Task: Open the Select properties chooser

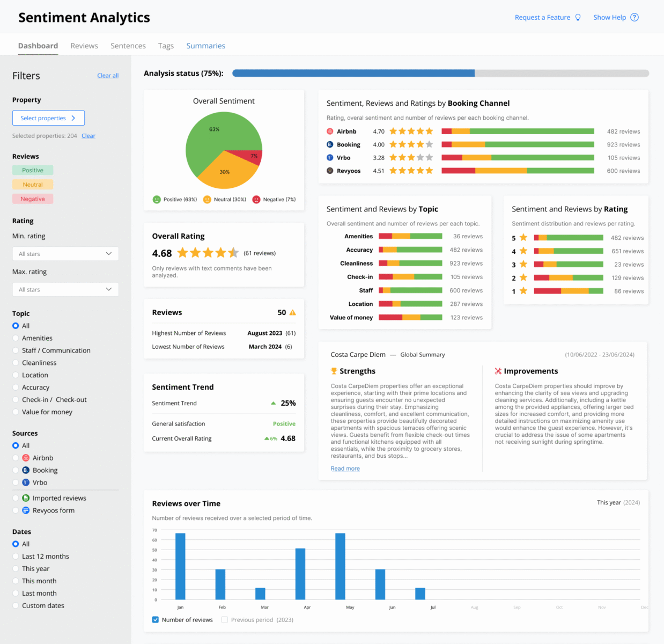Action: [x=48, y=118]
